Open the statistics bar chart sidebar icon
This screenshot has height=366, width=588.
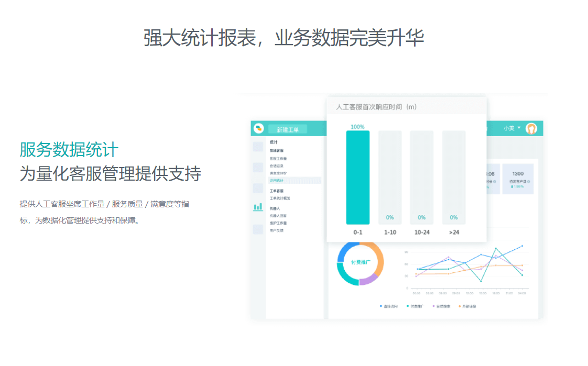[x=258, y=207]
